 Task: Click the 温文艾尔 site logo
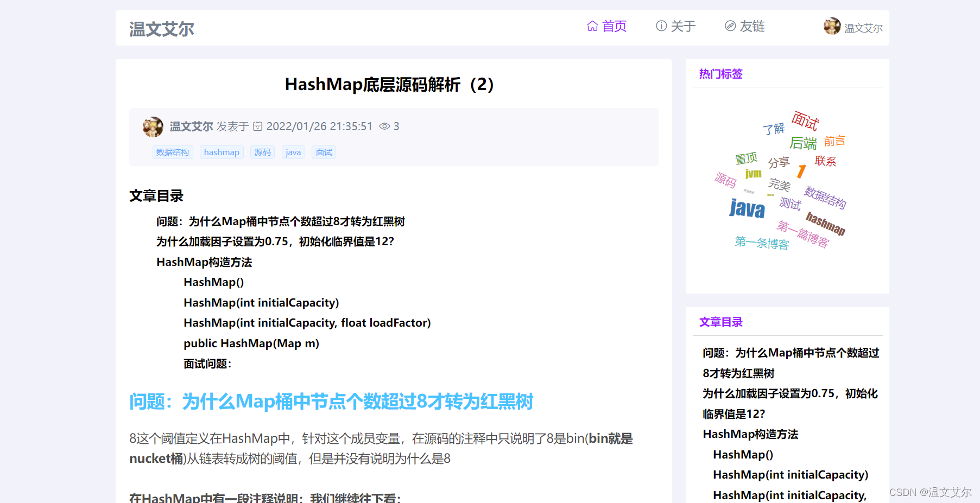point(161,29)
